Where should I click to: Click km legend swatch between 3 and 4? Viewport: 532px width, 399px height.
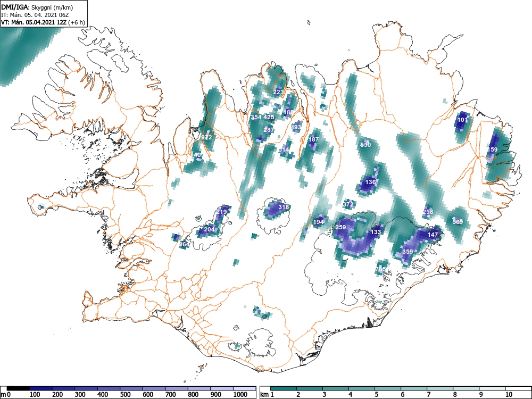click(x=336, y=388)
